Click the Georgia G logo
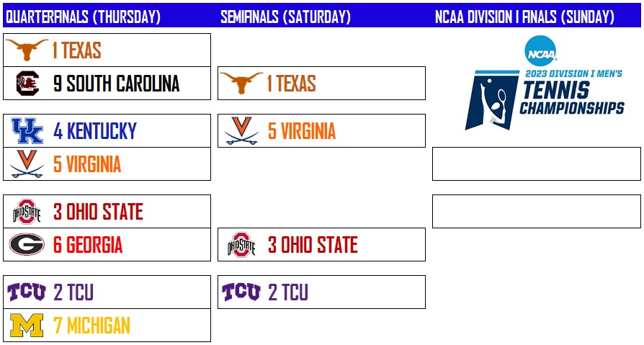This screenshot has height=345, width=644. 27,245
